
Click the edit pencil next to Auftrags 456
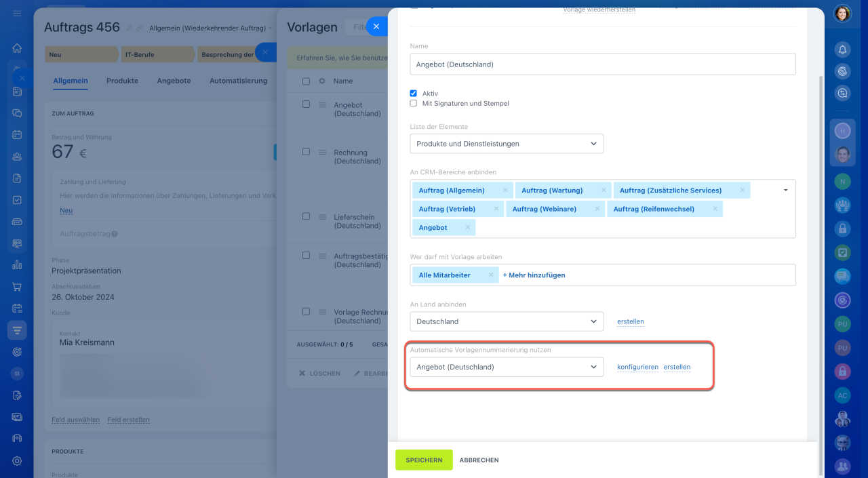[129, 28]
